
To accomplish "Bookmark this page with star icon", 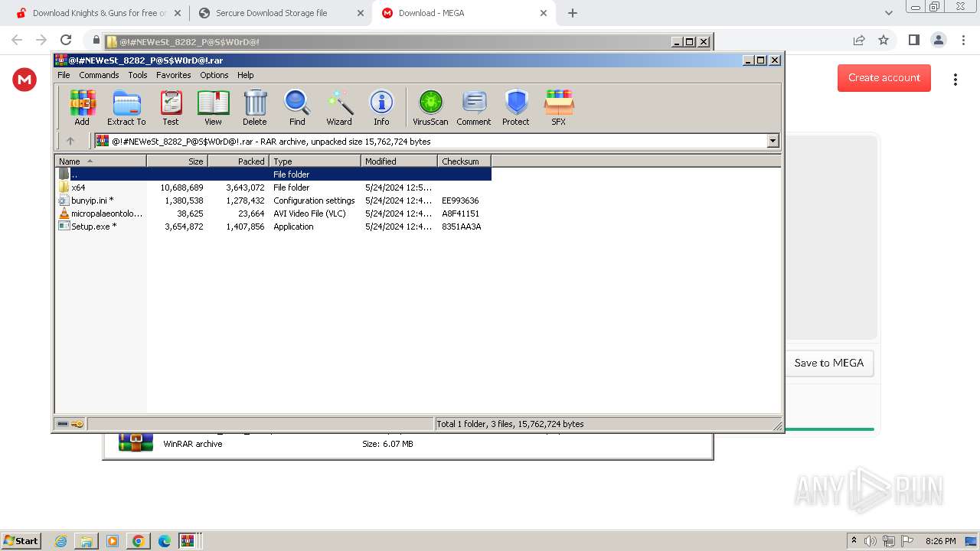I will click(x=884, y=40).
